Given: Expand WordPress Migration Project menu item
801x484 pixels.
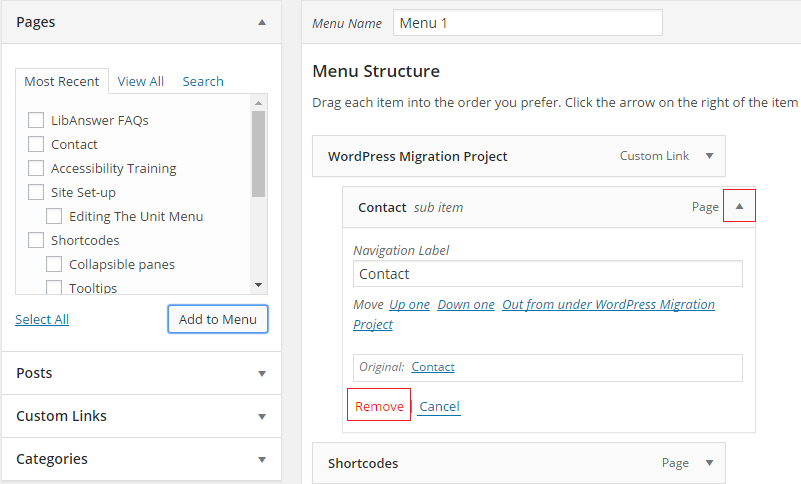Looking at the screenshot, I should (709, 156).
